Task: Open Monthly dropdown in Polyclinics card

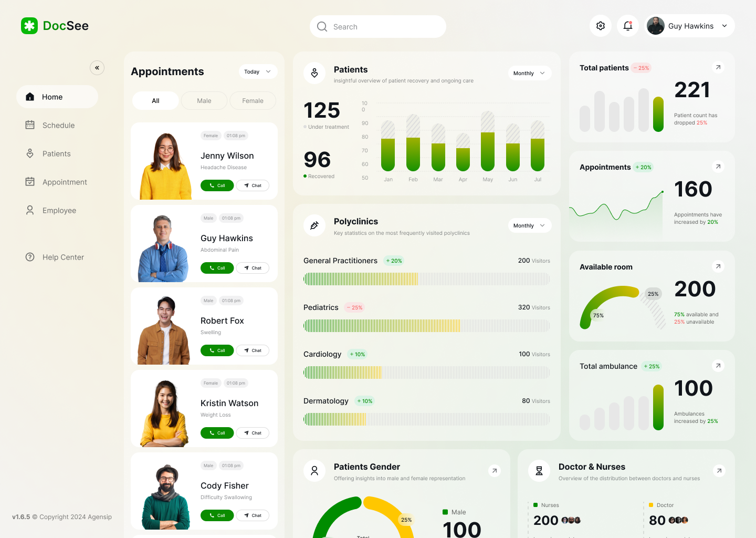Action: 530,225
